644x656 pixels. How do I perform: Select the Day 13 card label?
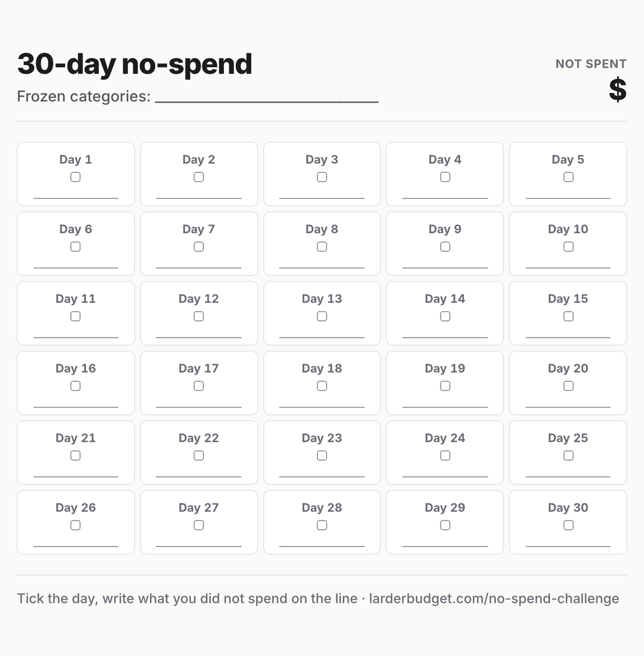click(x=322, y=298)
